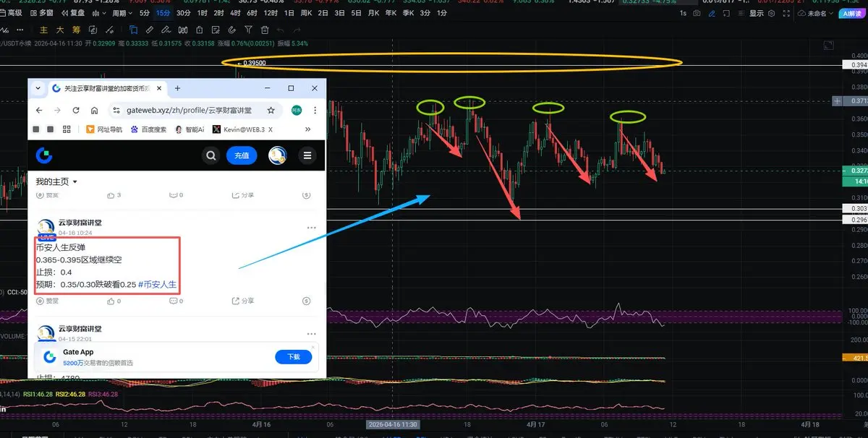
Task: Click the Gate App 下载 button
Action: pyautogui.click(x=293, y=356)
